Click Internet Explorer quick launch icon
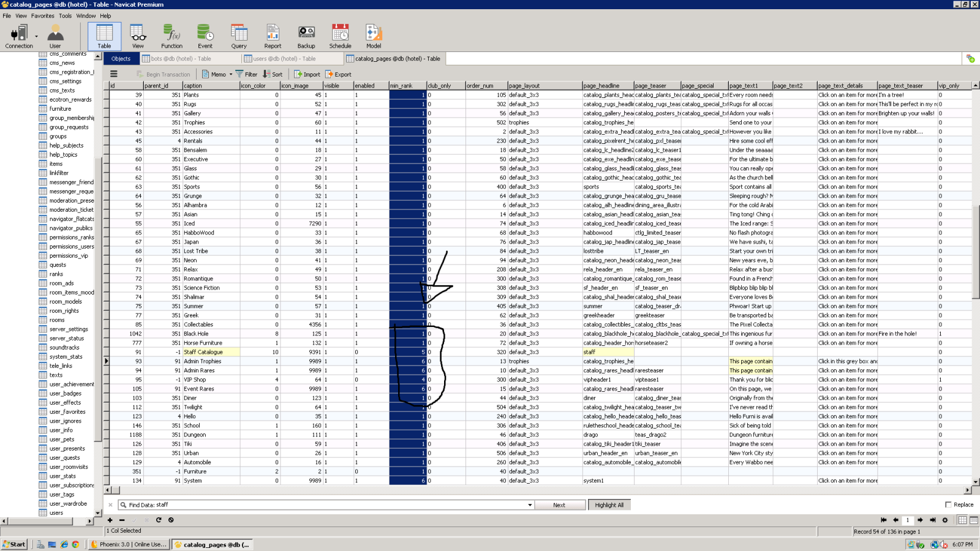Image resolution: width=980 pixels, height=551 pixels. coord(64,544)
